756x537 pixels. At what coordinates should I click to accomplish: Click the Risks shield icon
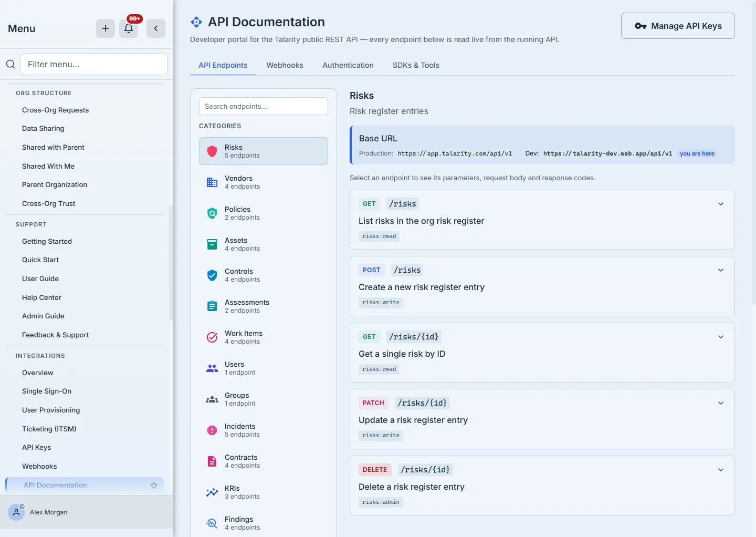click(x=212, y=151)
